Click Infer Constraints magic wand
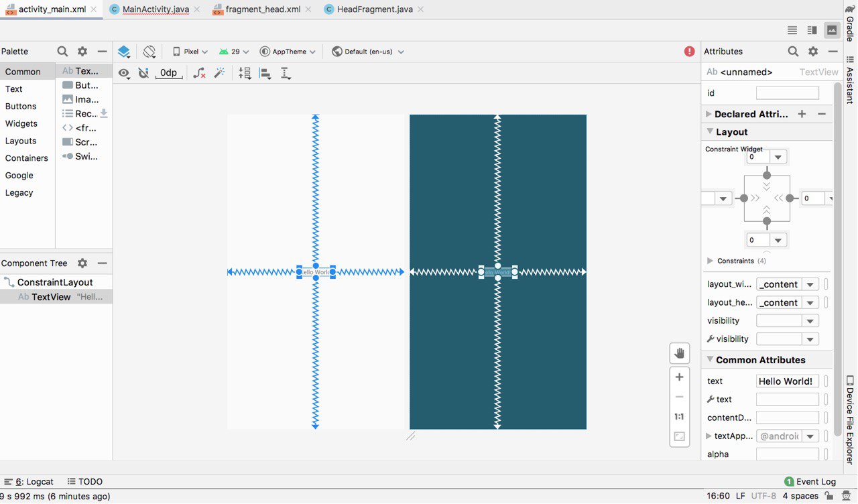858x504 pixels. pyautogui.click(x=219, y=73)
